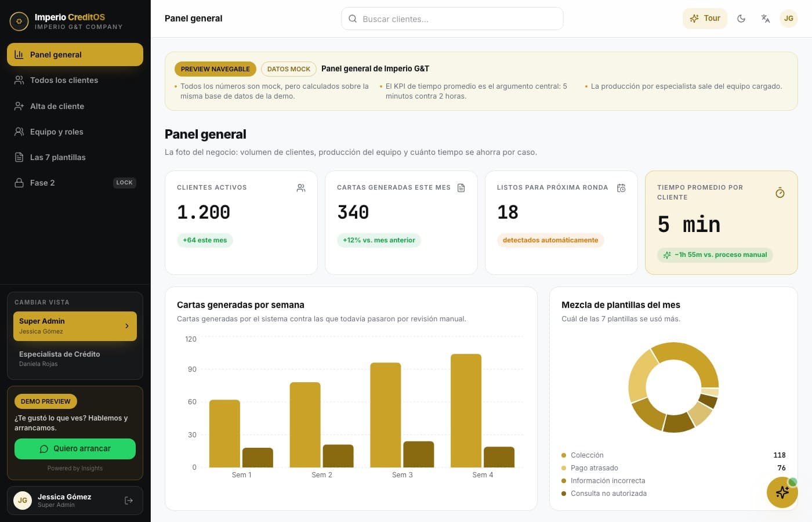Image resolution: width=812 pixels, height=522 pixels.
Task: Click stopwatch icon on Tiempo Promedio card
Action: (780, 193)
